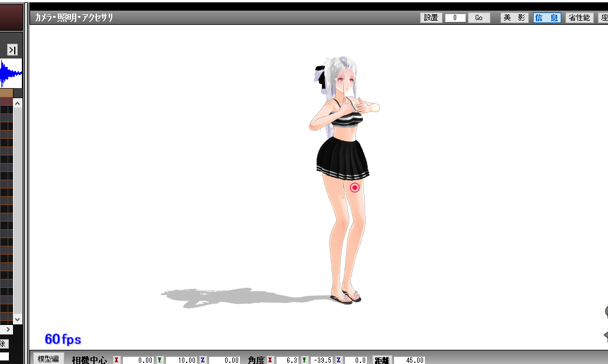The image size is (608, 364).
Task: Click the distance value field 45.00
Action: click(409, 360)
